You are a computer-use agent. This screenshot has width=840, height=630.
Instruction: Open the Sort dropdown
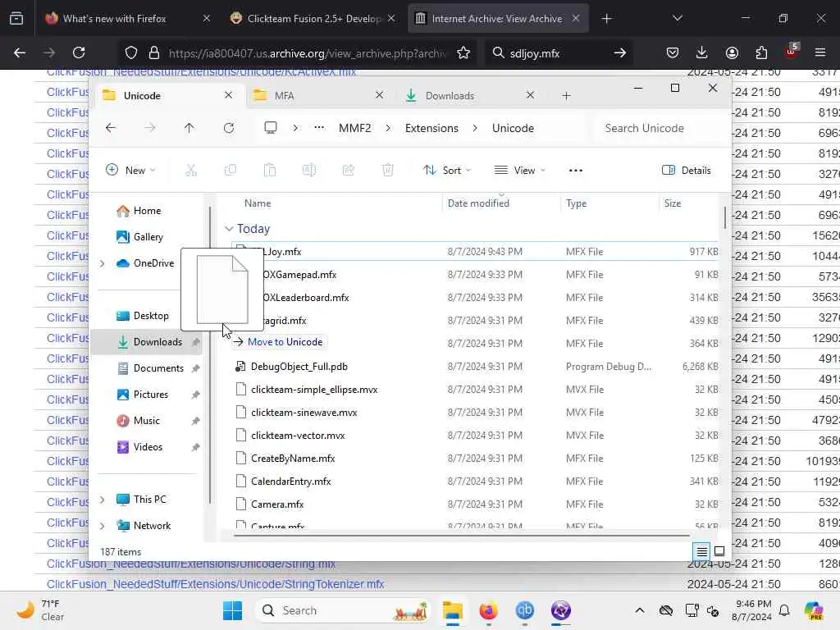pyautogui.click(x=447, y=171)
